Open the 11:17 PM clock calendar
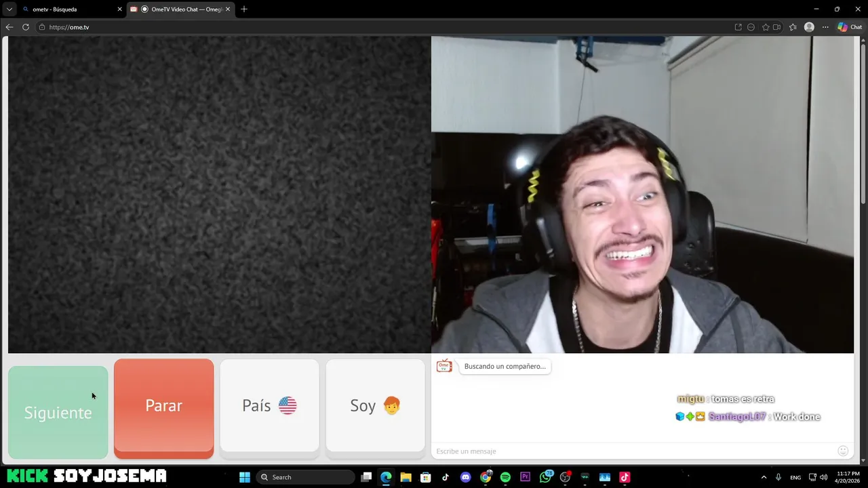This screenshot has height=488, width=868. 848,477
